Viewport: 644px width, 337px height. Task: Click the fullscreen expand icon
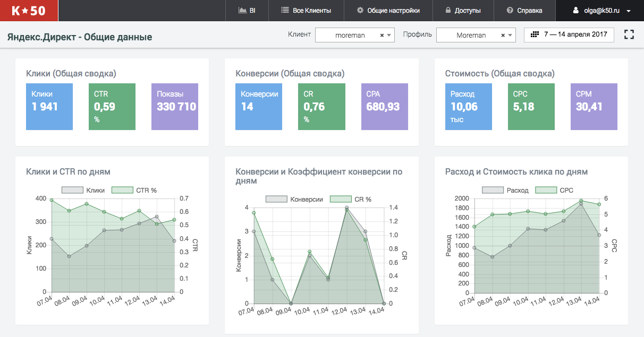629,35
